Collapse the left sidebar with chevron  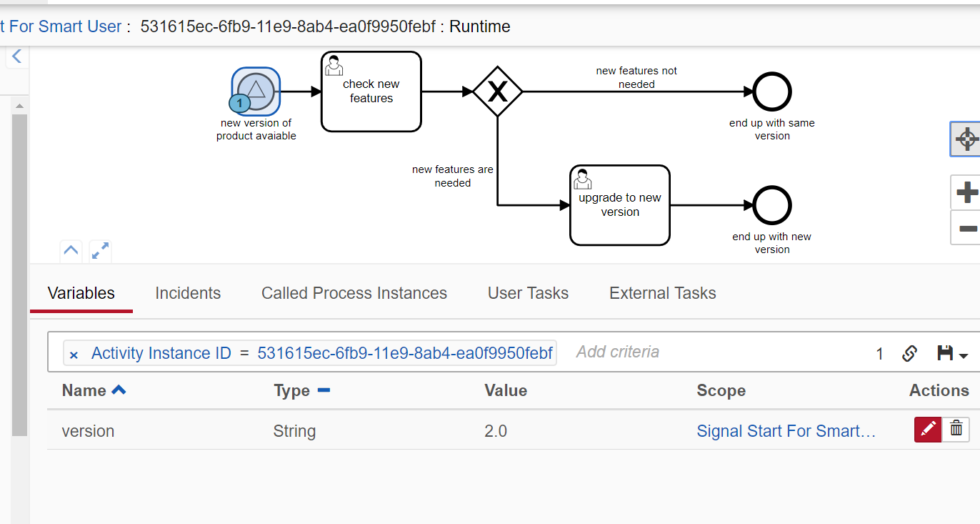pos(17,56)
